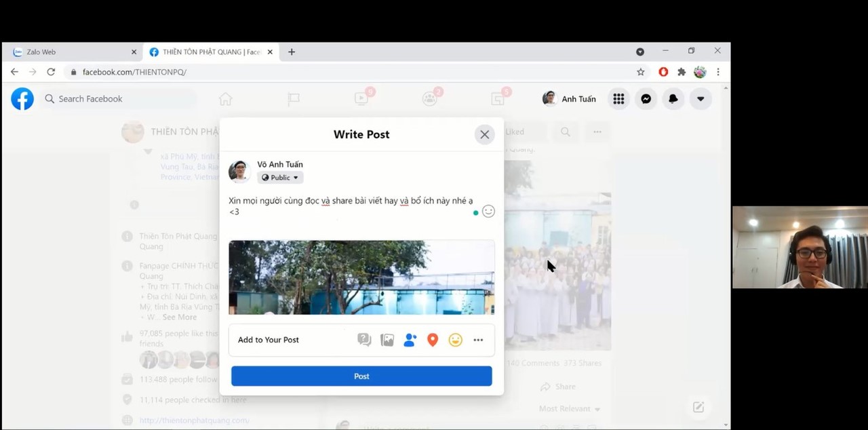The width and height of the screenshot is (868, 430).
Task: Click Add to Your Post label
Action: 269,340
